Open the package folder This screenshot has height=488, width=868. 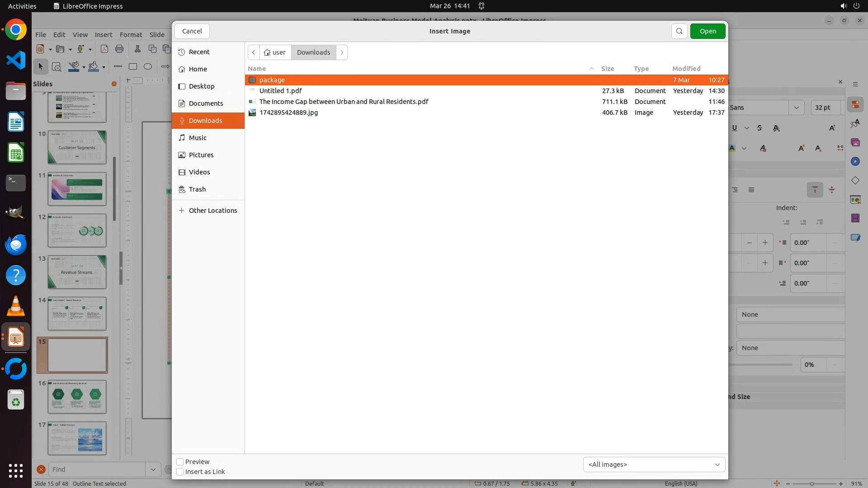click(272, 80)
